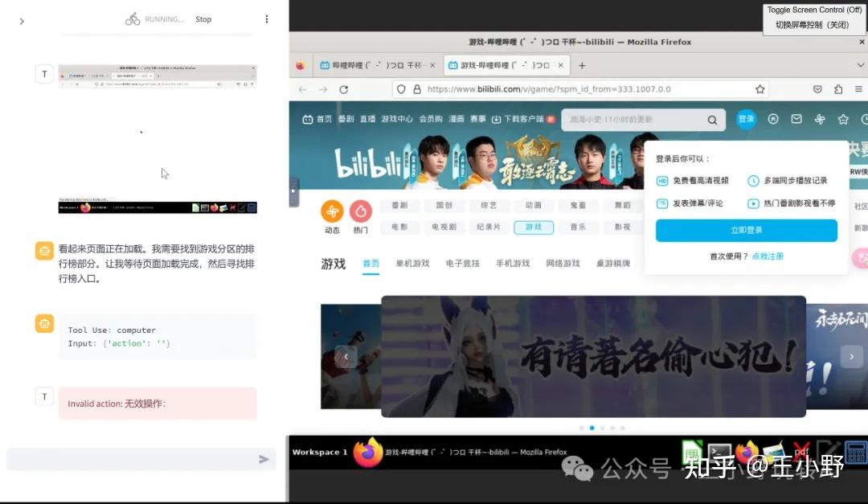Click the Firefox icon beside Workspace 1
Screen dimensions: 868x504
coord(368,453)
